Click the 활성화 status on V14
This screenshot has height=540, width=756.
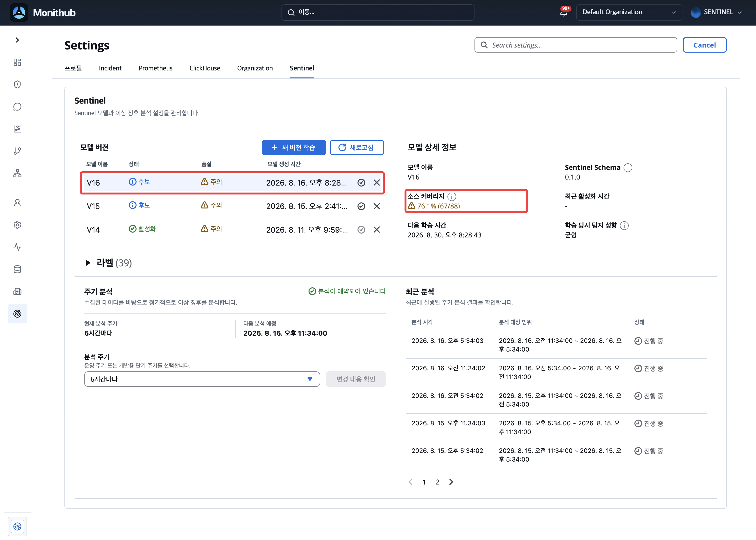point(142,229)
